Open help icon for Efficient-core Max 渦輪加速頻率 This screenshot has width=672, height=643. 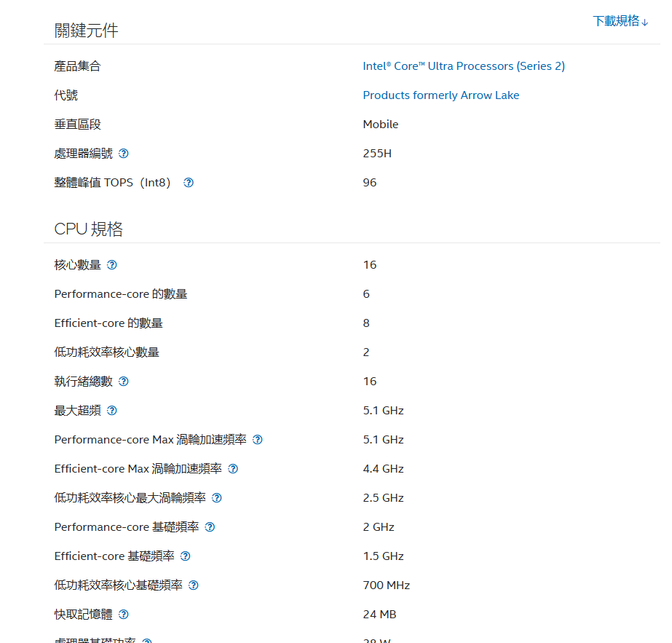click(x=233, y=469)
